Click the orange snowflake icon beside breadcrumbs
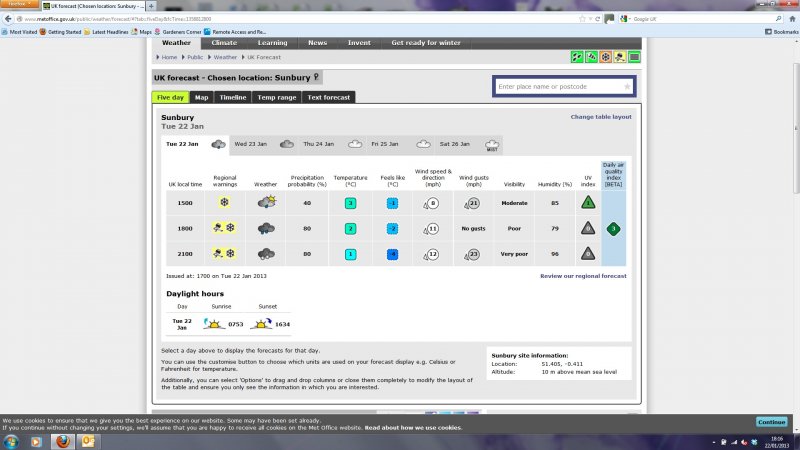800x450 pixels. coord(606,57)
